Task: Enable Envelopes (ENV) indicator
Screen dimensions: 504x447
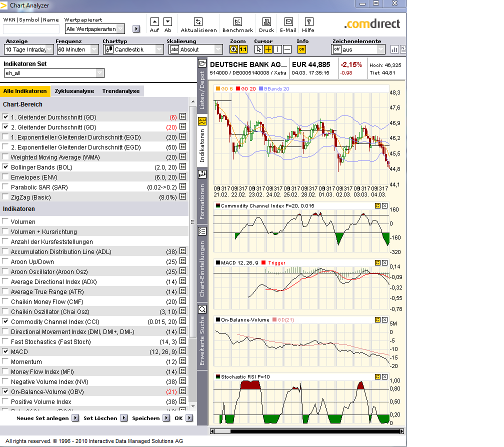Action: coord(5,176)
